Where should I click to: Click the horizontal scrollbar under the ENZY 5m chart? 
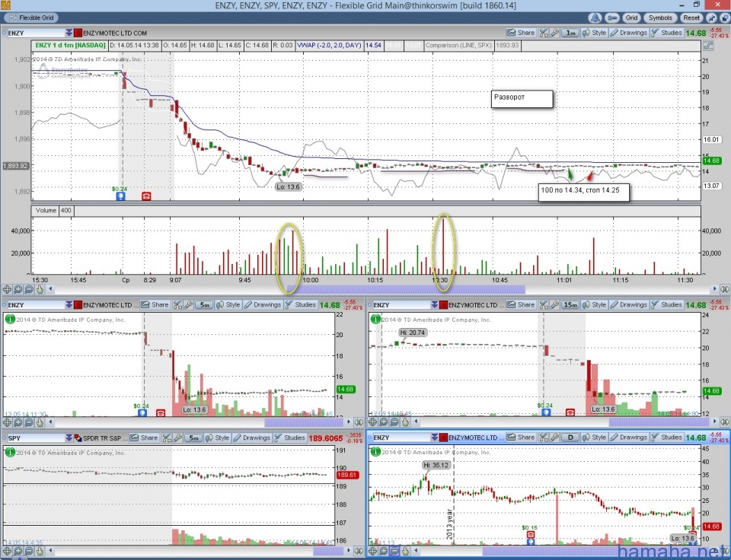(x=200, y=422)
